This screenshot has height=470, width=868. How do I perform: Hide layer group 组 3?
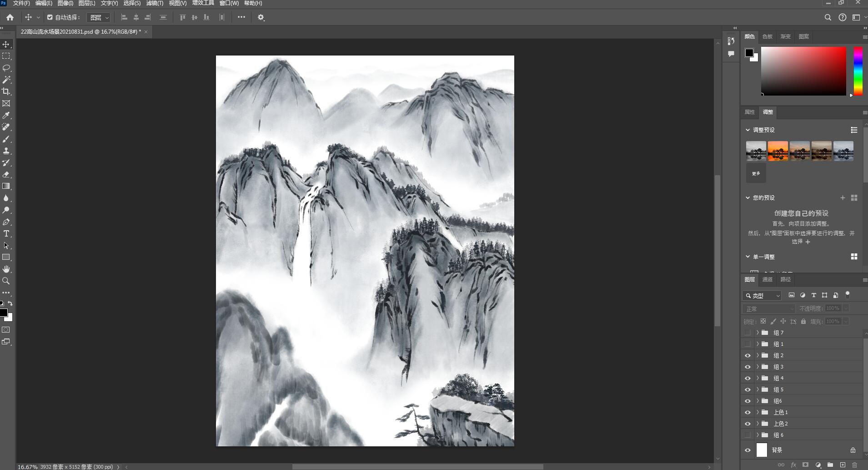[748, 367]
